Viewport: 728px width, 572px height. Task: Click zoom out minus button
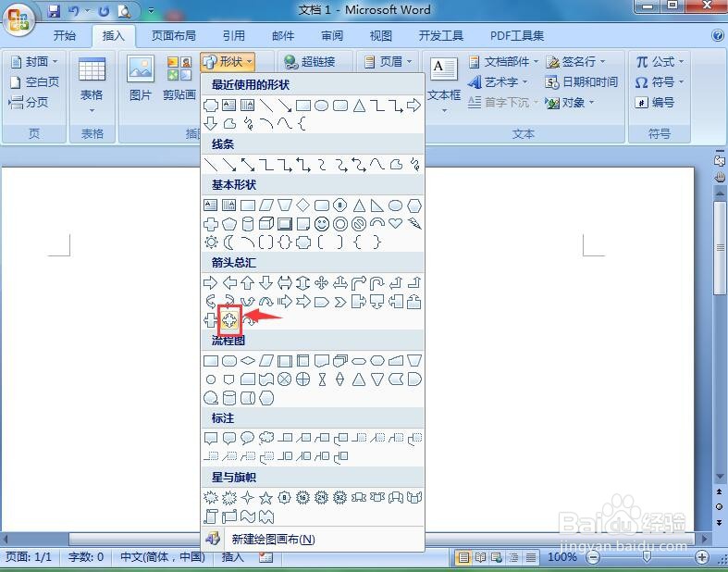[593, 556]
